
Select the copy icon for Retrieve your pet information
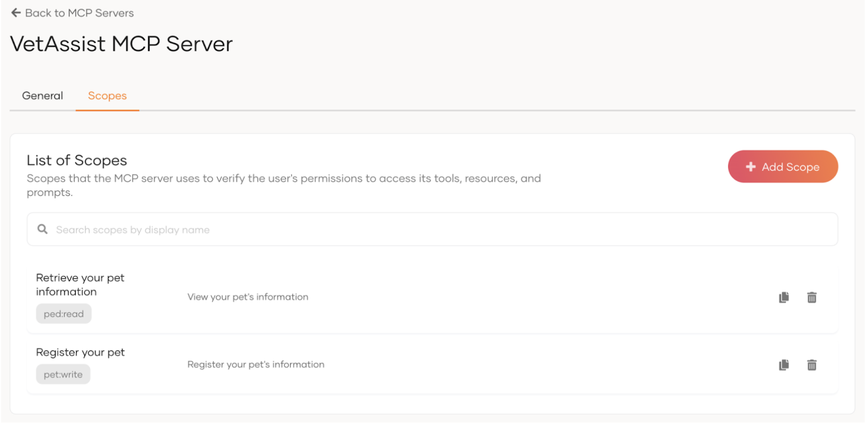click(x=783, y=297)
